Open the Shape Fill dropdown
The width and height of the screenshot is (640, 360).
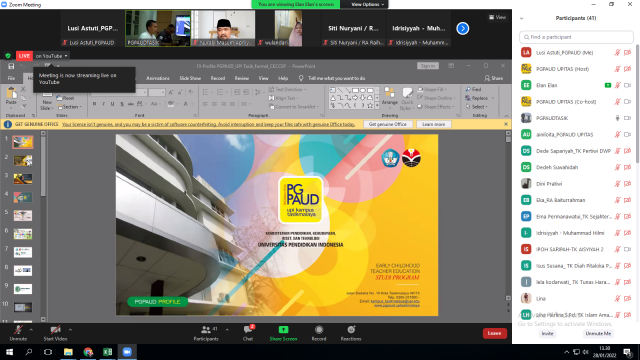pyautogui.click(x=432, y=89)
